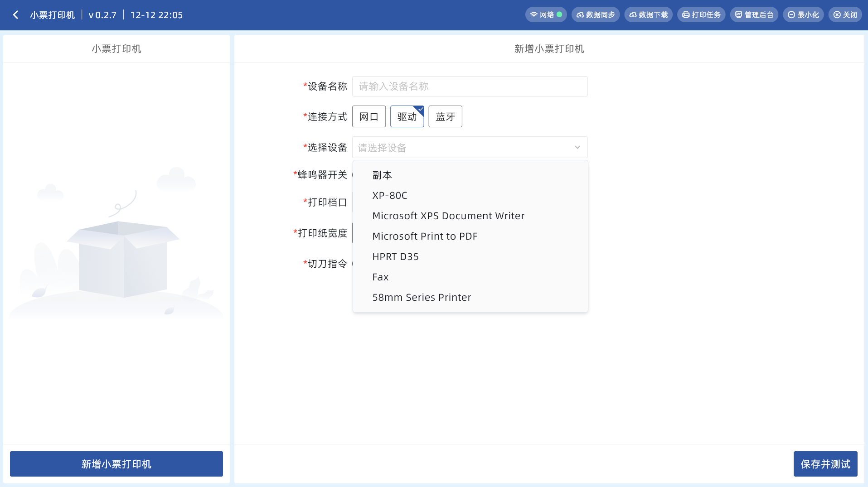Open data download (数据下载)

tap(648, 15)
